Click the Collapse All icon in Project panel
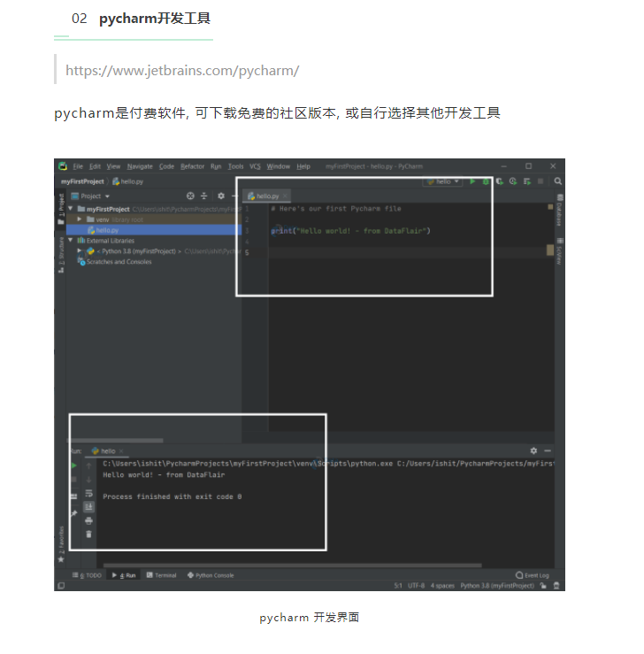The image size is (644, 654). click(x=203, y=196)
